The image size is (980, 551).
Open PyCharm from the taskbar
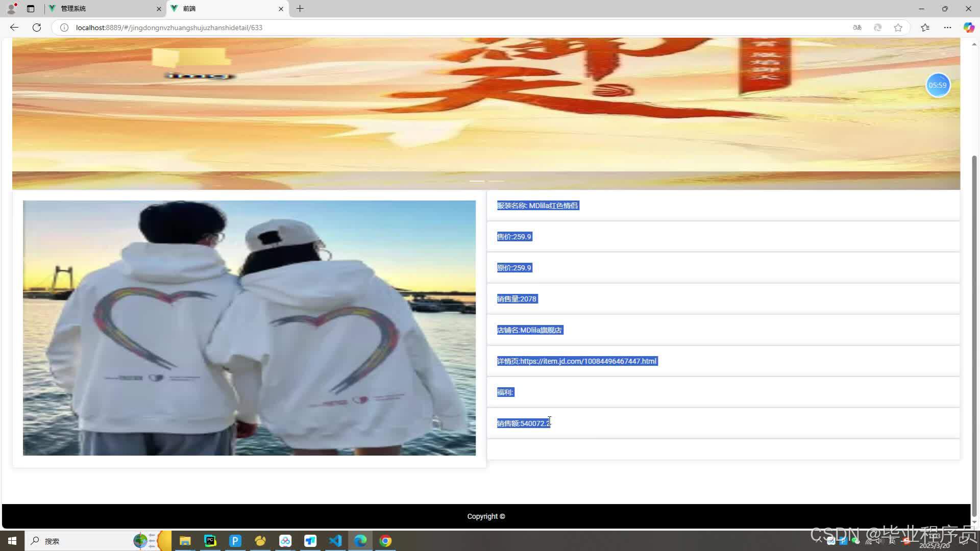pos(210,541)
